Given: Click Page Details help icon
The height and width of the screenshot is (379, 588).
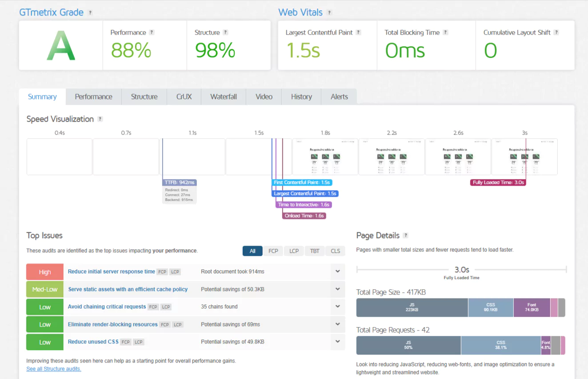Looking at the screenshot, I should coord(405,235).
